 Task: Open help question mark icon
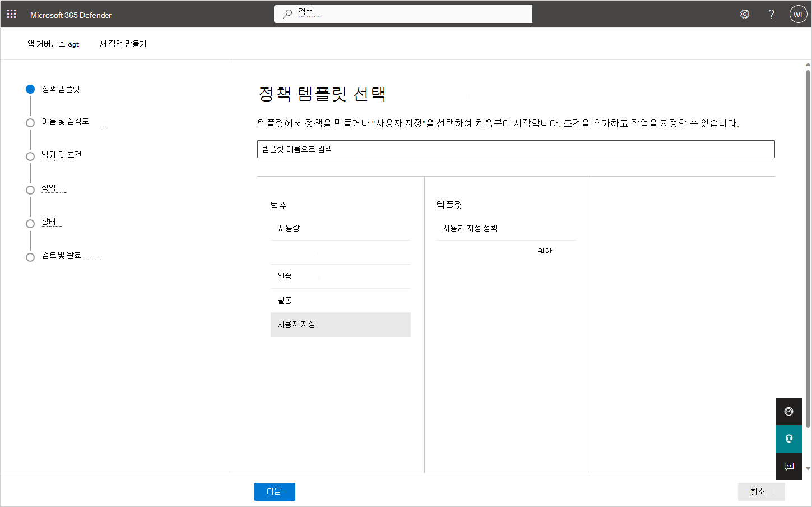(x=772, y=14)
